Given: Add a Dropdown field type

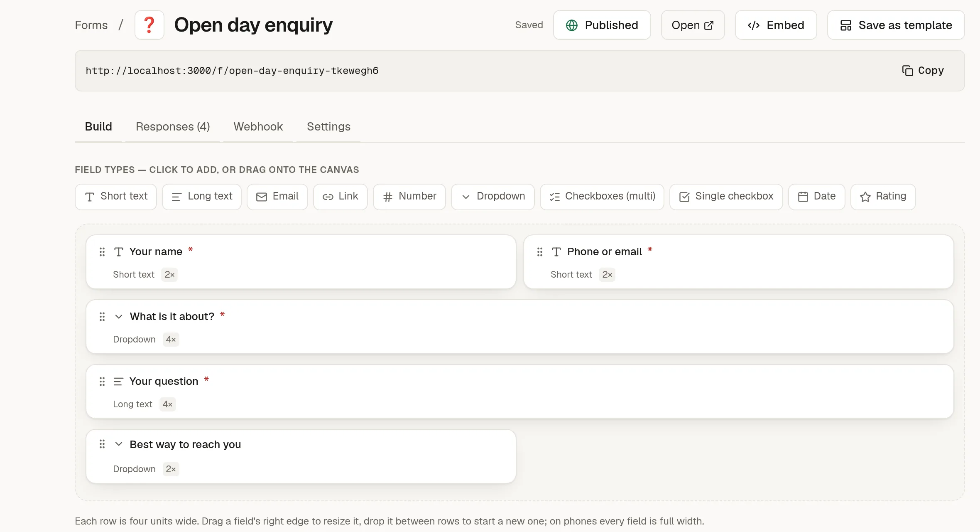Looking at the screenshot, I should pos(493,197).
